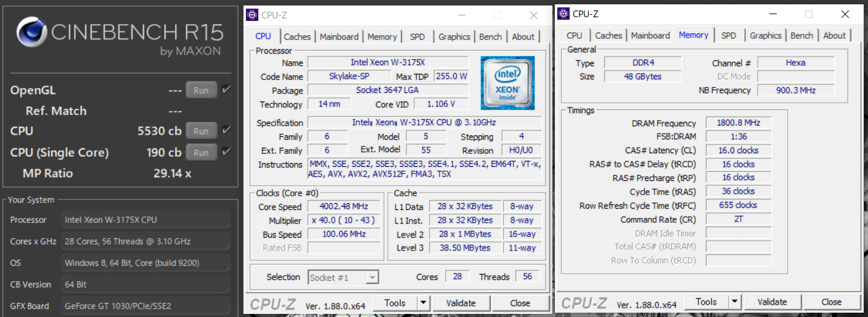Image resolution: width=868 pixels, height=317 pixels.
Task: Click the Intel Xeon inside logo
Action: coord(507,83)
